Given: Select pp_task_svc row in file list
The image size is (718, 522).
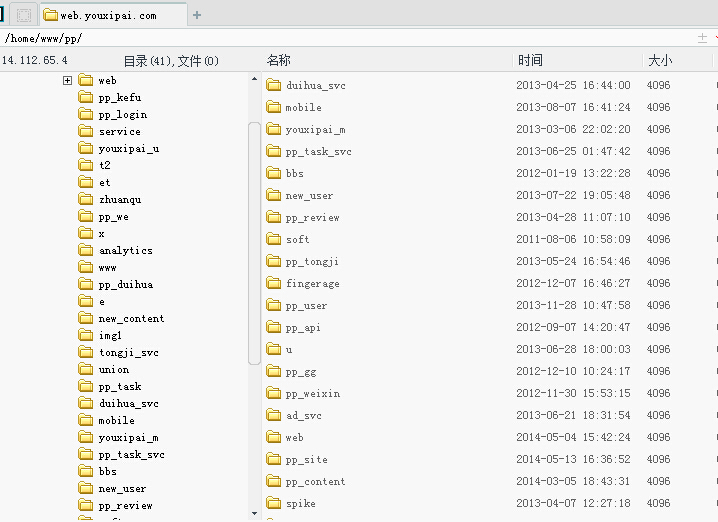Looking at the screenshot, I should 488,151.
